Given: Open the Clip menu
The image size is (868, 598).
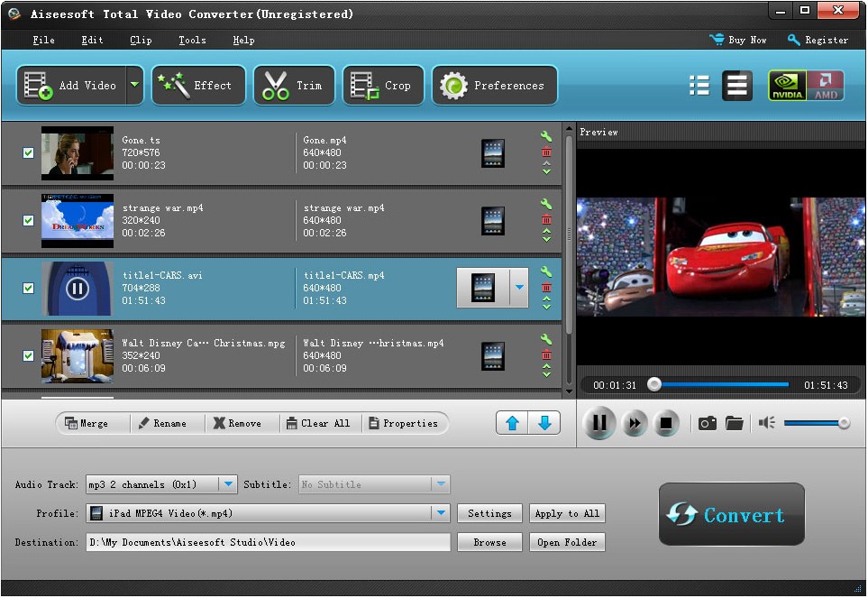Looking at the screenshot, I should 140,40.
